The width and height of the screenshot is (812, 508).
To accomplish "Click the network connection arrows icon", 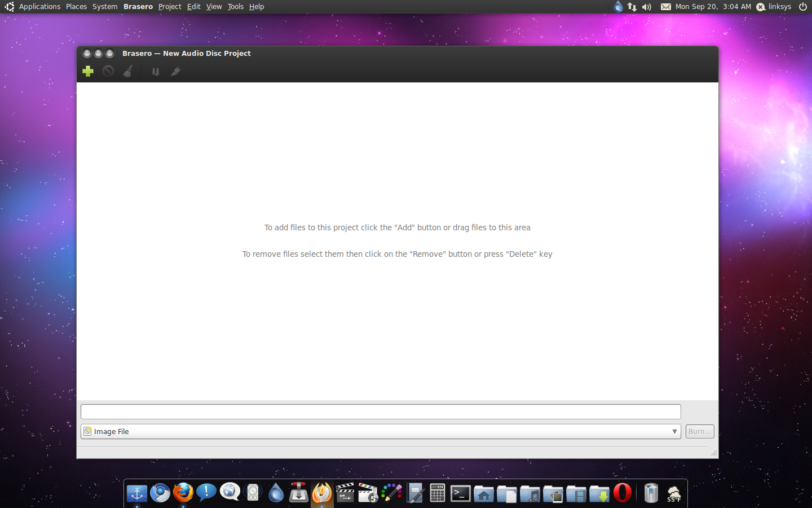I will [x=632, y=7].
